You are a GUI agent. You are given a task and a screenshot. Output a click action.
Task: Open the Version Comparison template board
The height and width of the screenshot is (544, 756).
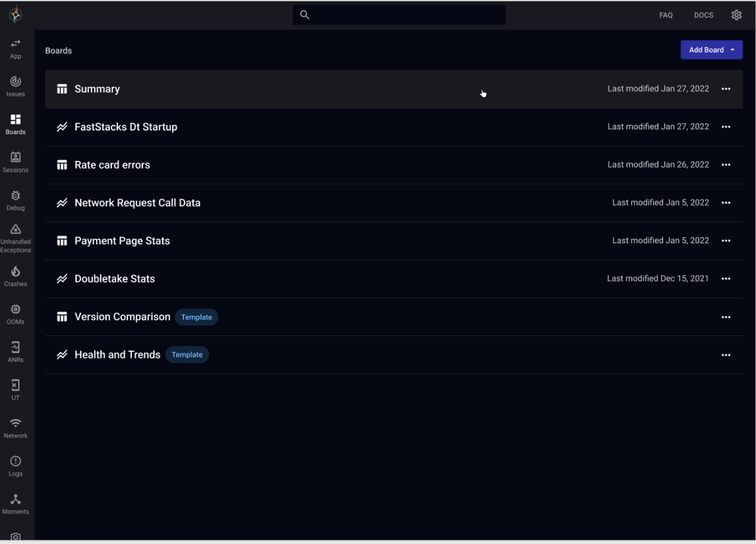coord(394,317)
